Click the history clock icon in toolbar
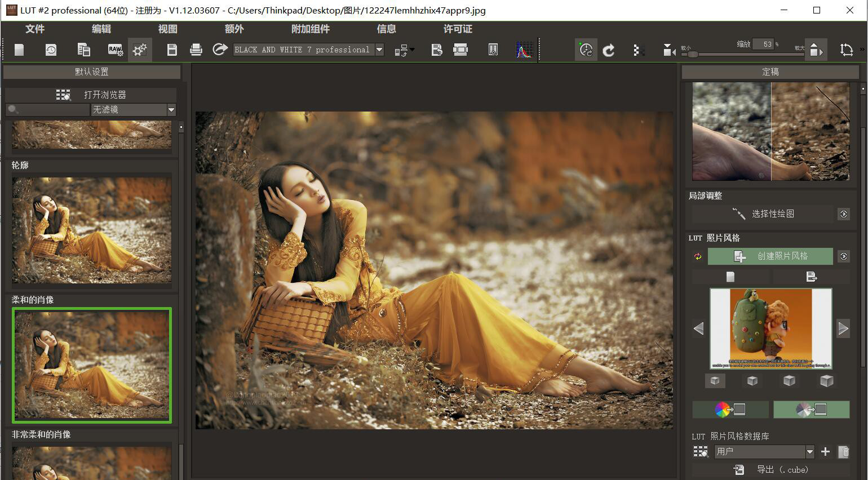The height and width of the screenshot is (480, 868). point(51,50)
